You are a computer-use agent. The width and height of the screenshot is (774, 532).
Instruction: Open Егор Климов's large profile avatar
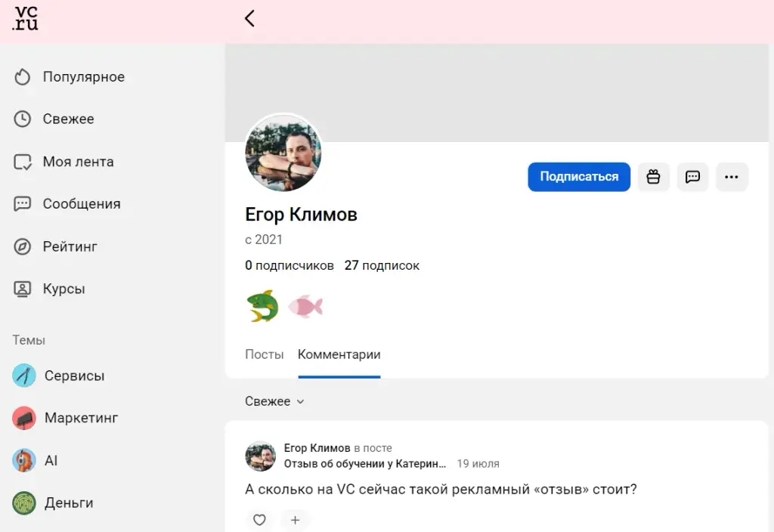click(283, 153)
